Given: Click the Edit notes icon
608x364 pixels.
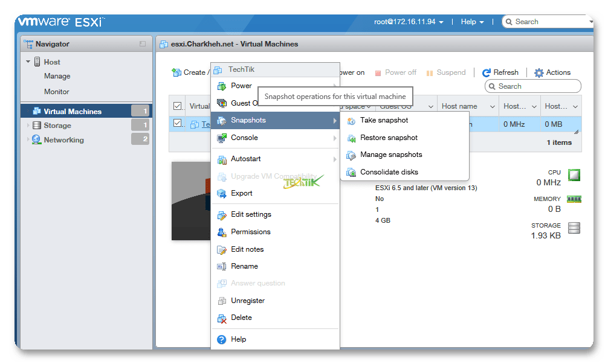Looking at the screenshot, I should click(x=222, y=250).
